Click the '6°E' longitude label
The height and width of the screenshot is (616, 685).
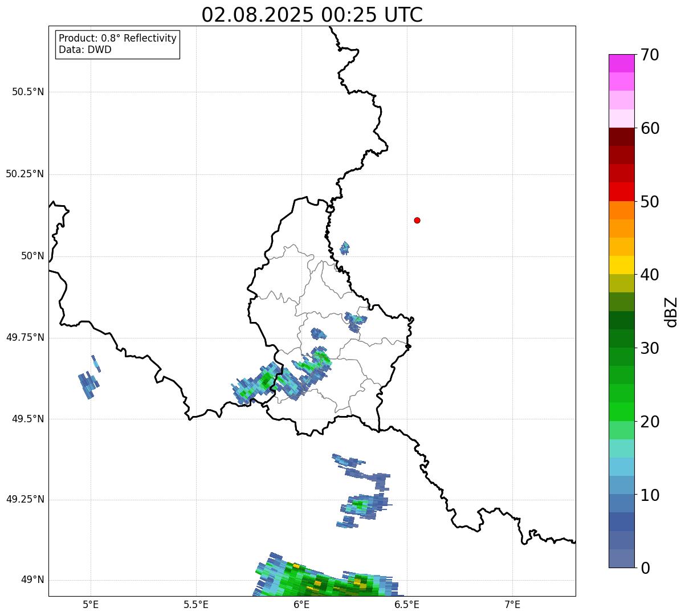coord(301,605)
